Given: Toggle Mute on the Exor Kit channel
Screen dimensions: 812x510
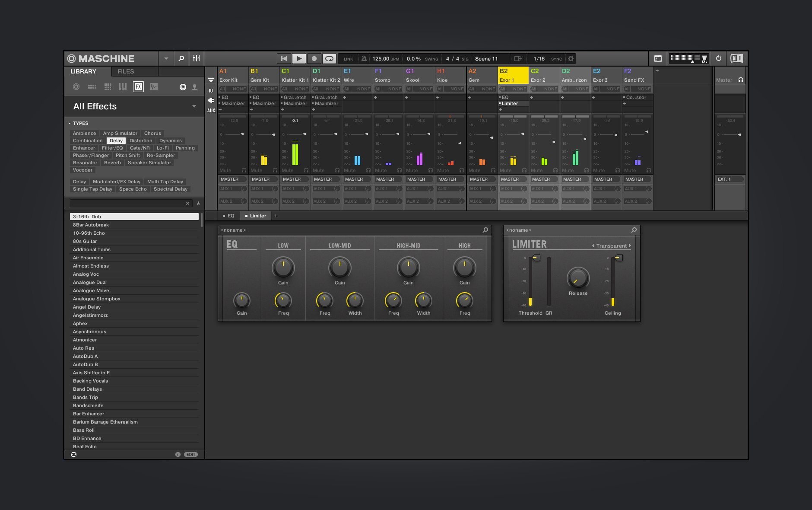Looking at the screenshot, I should click(225, 170).
